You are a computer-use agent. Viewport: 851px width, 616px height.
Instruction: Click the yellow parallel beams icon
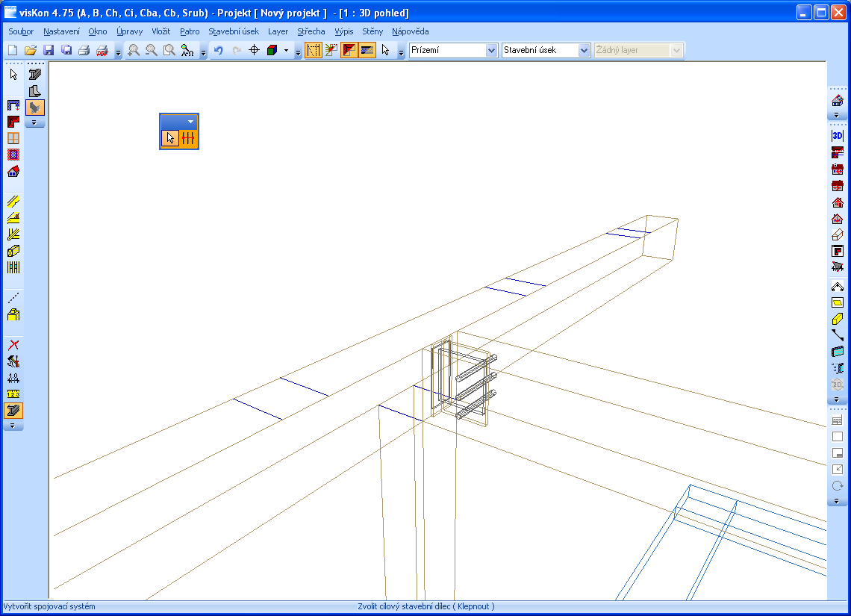[x=13, y=202]
